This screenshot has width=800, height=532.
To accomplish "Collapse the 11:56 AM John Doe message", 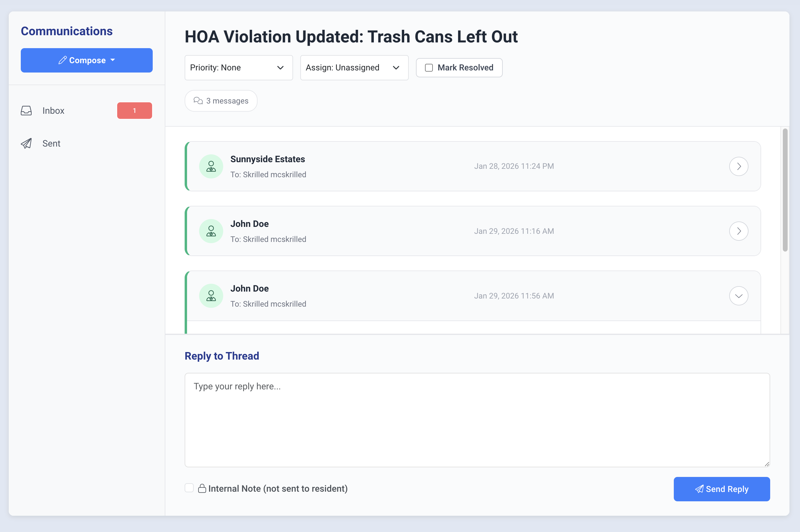I will pos(739,296).
